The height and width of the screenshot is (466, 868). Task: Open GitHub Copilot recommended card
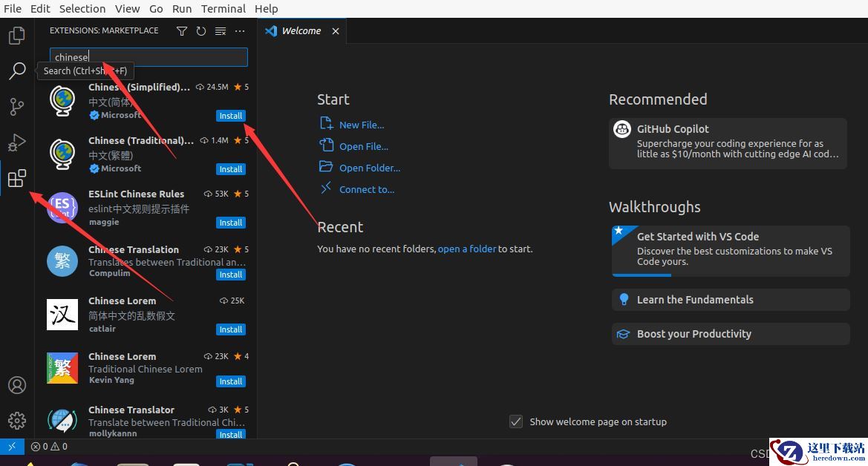click(728, 143)
